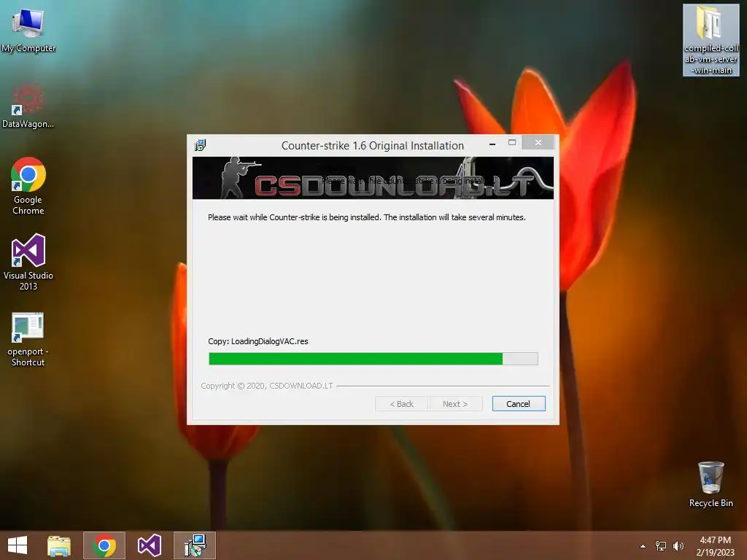Click the Copyright 2020 CSDOWNLOAD.LT text

click(x=267, y=386)
